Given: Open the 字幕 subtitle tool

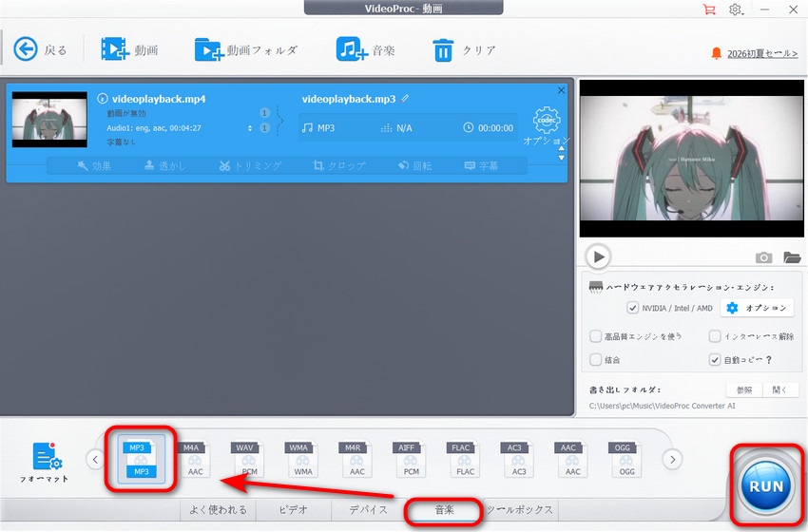Looking at the screenshot, I should coord(481,166).
